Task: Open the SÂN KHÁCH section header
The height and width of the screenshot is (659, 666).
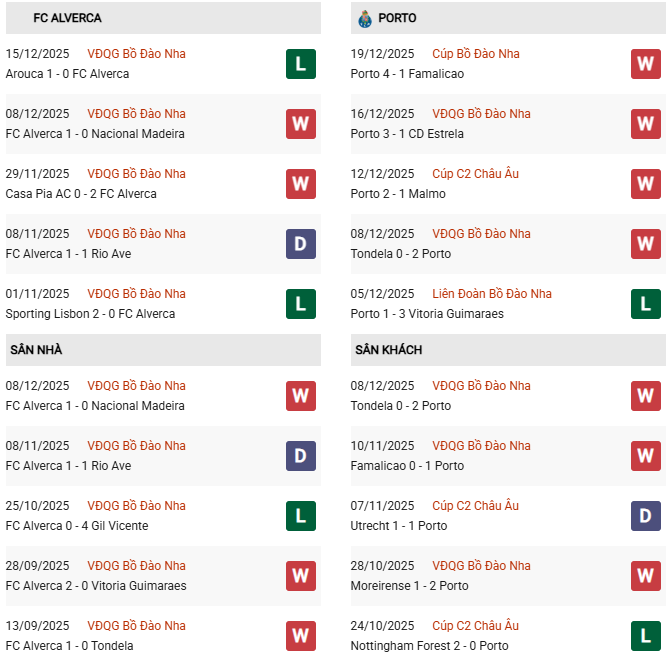Action: click(x=388, y=350)
